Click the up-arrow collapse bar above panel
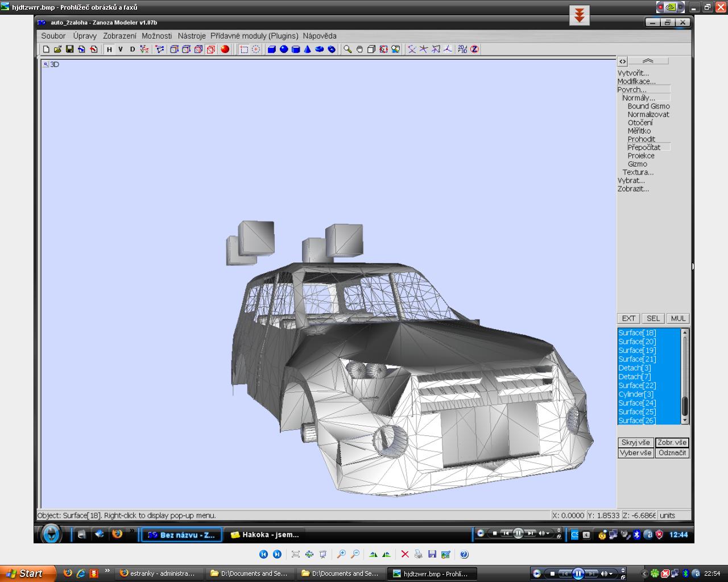 648,61
